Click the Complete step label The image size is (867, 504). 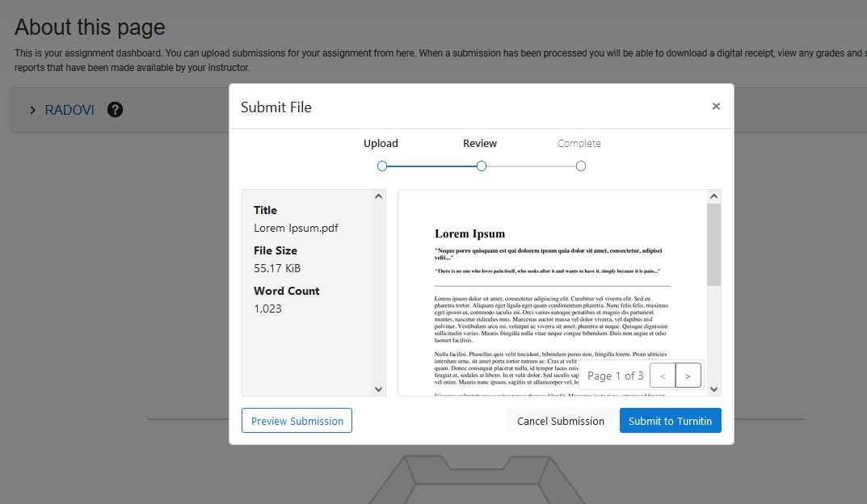[x=579, y=143]
